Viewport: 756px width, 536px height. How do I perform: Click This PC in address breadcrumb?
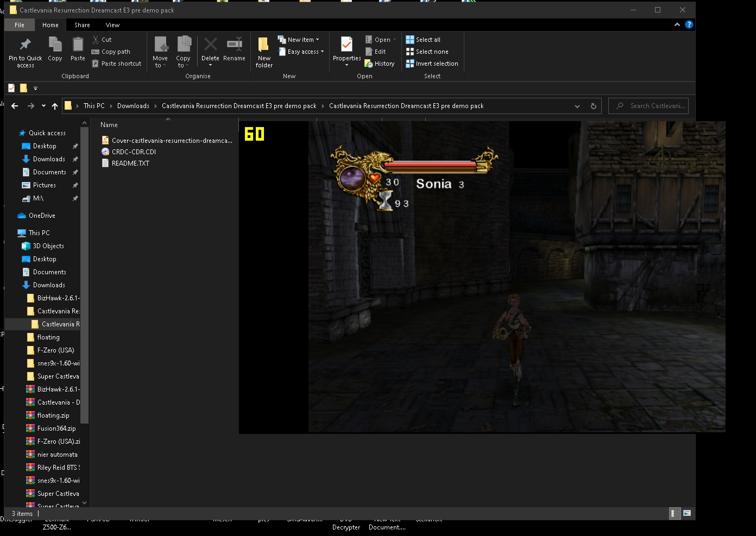coord(94,106)
